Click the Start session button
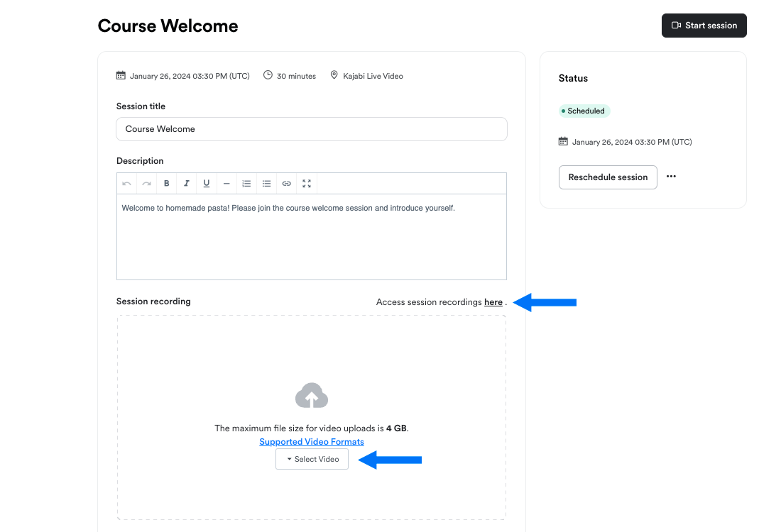Image resolution: width=781 pixels, height=532 pixels. pos(704,26)
